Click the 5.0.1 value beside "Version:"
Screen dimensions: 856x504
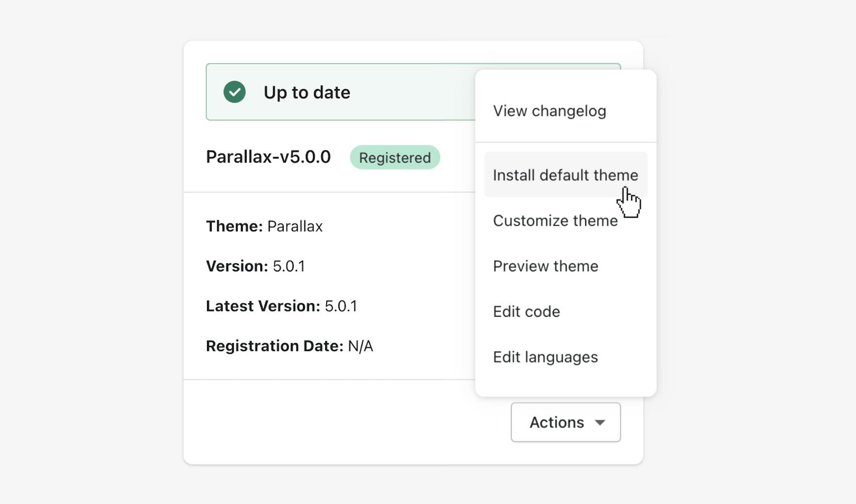pyautogui.click(x=289, y=266)
